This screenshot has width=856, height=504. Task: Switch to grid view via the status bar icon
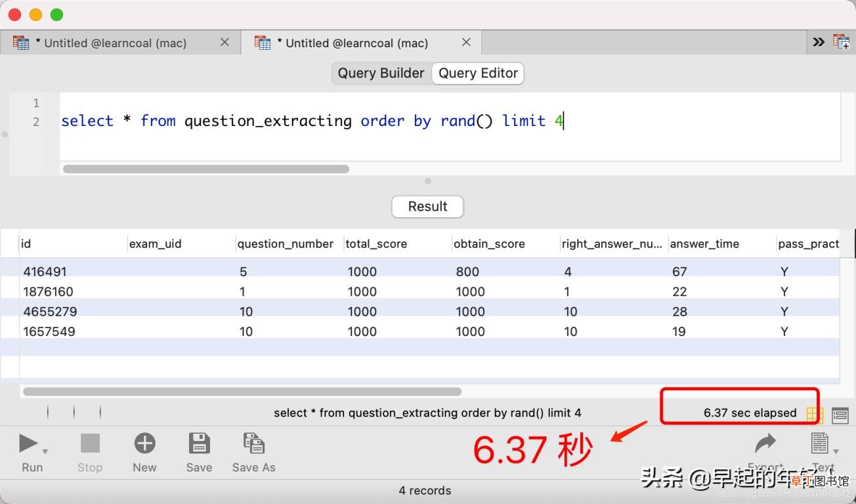(x=815, y=415)
